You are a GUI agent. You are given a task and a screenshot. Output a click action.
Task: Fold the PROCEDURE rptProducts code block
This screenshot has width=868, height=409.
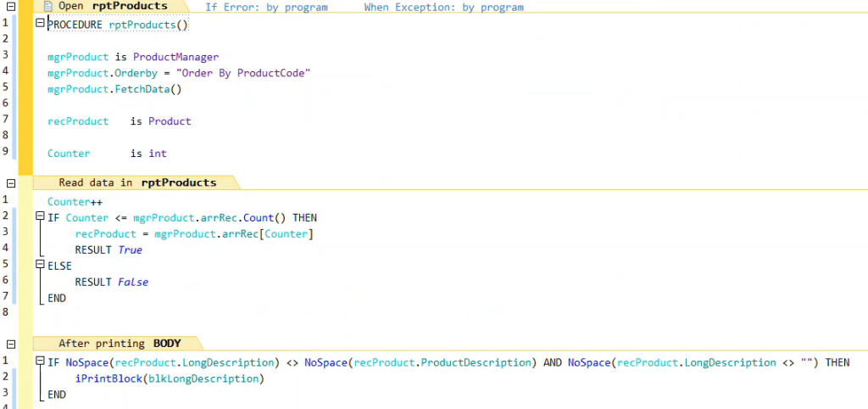click(x=40, y=25)
